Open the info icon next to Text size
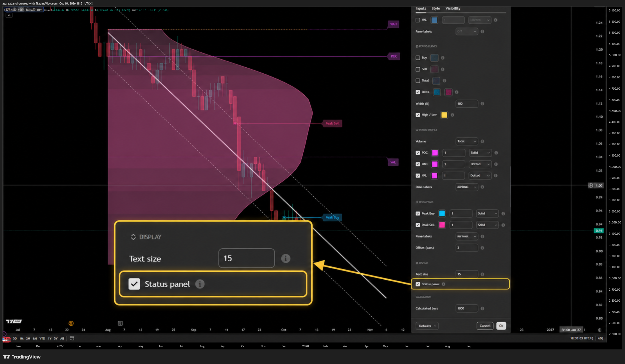Image resolution: width=625 pixels, height=364 pixels. 482,274
